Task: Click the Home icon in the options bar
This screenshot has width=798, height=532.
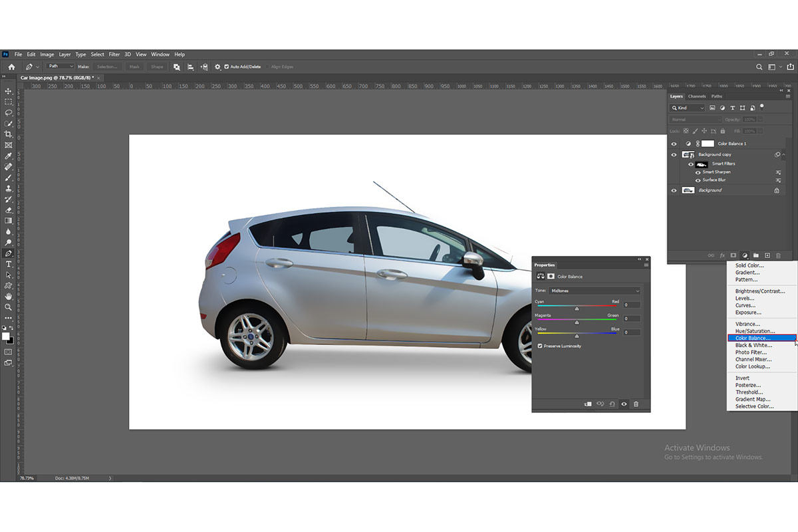Action: coord(11,67)
